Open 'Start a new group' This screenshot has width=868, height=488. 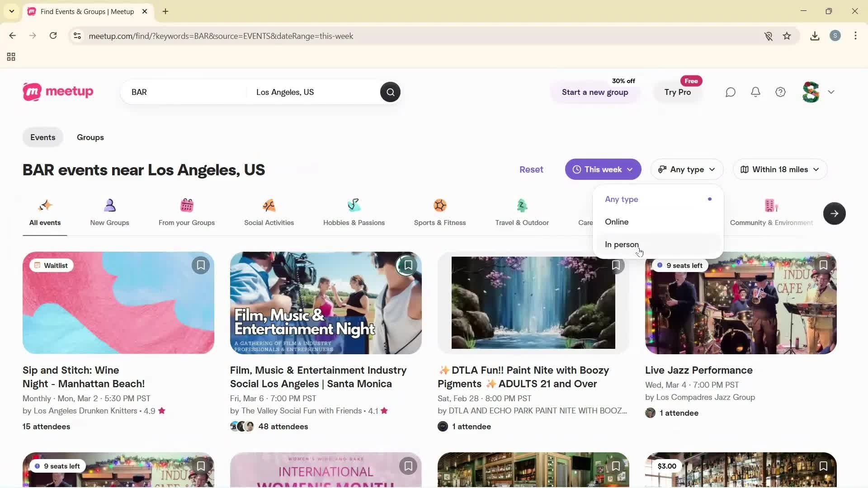tap(595, 92)
